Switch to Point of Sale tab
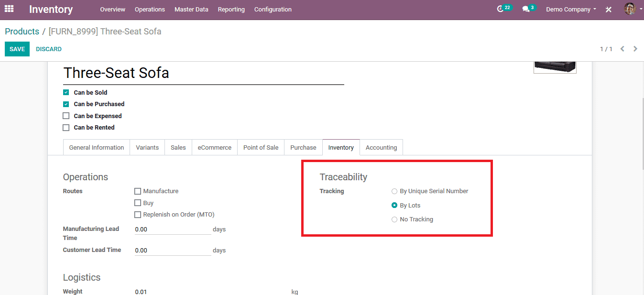The image size is (644, 295). [261, 147]
